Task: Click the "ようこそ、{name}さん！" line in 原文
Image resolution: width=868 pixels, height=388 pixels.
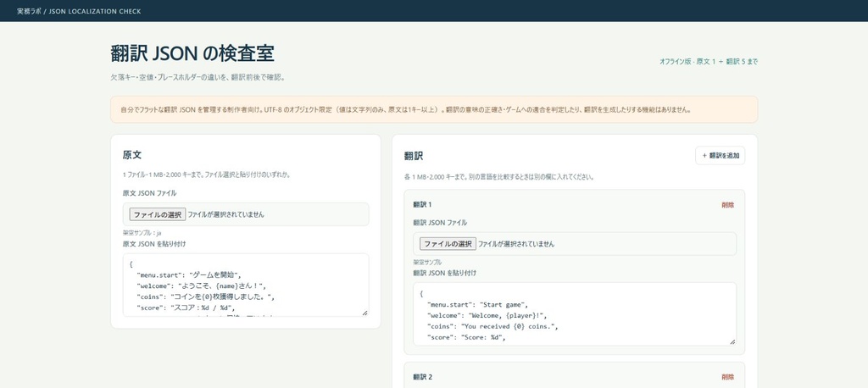Action: pyautogui.click(x=202, y=285)
